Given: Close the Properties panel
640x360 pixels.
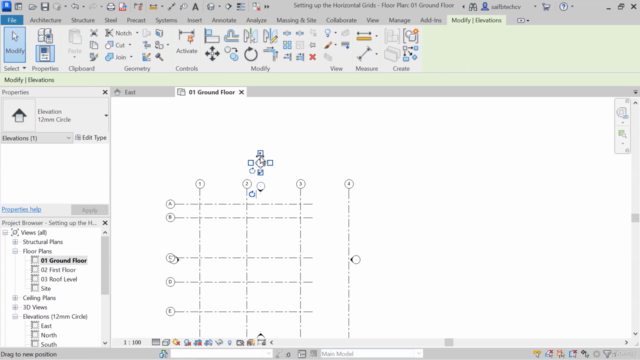Looking at the screenshot, I should click(105, 92).
